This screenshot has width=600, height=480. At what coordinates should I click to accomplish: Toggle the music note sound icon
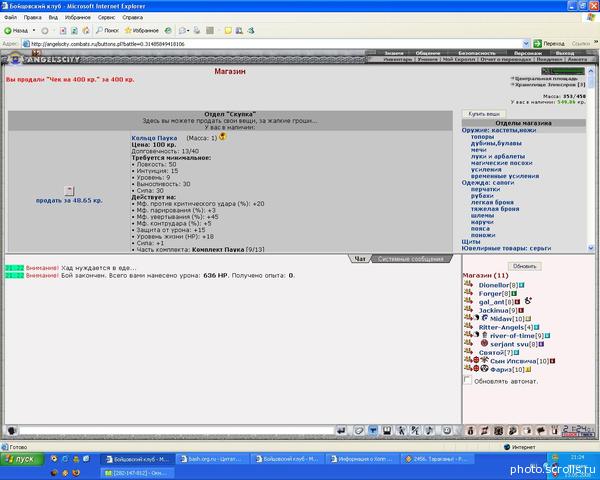[429, 431]
